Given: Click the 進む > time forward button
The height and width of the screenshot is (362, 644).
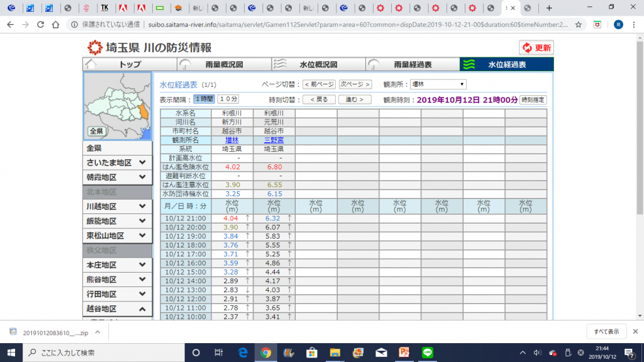Looking at the screenshot, I should click(x=354, y=99).
